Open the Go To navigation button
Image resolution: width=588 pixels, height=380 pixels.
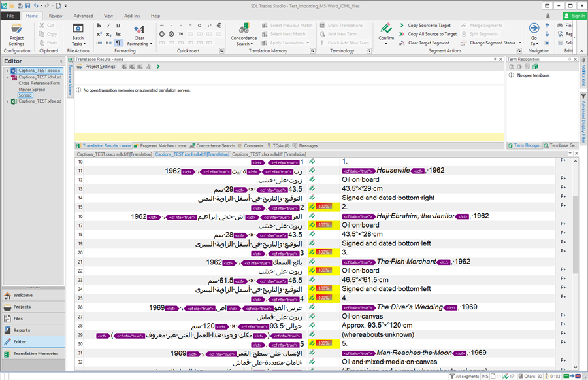[x=534, y=35]
